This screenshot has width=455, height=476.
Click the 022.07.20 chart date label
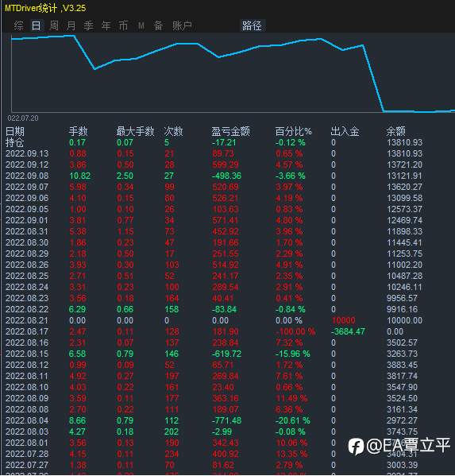click(x=23, y=118)
